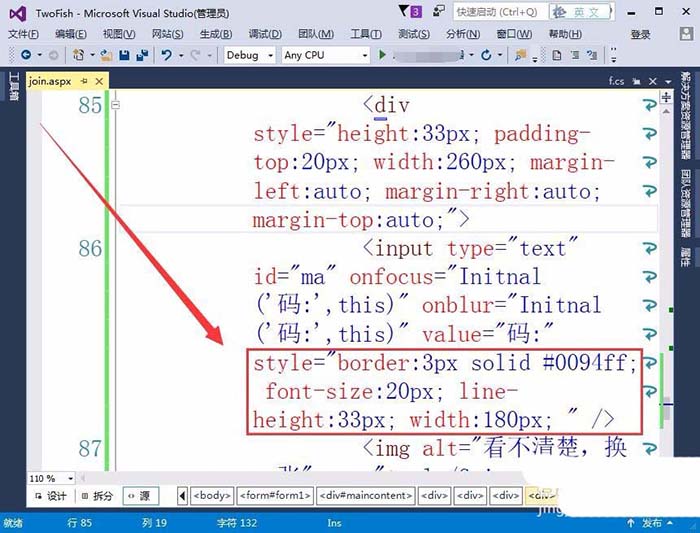The width and height of the screenshot is (700, 533).
Task: Click the Save All toolbar icon
Action: pos(142,55)
